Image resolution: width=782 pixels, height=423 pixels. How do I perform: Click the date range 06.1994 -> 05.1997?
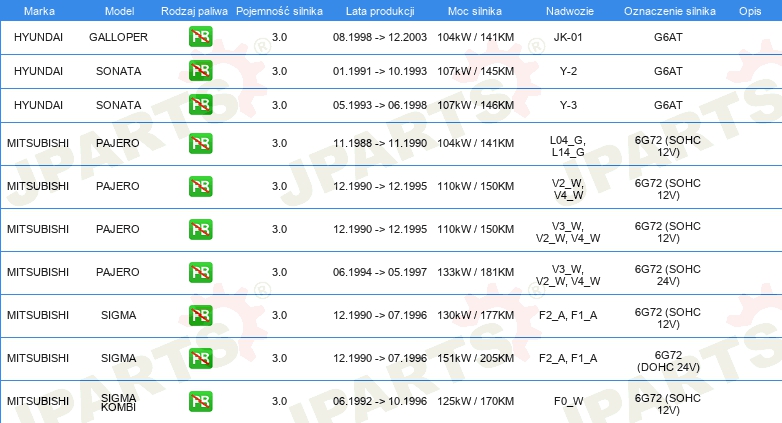[380, 272]
